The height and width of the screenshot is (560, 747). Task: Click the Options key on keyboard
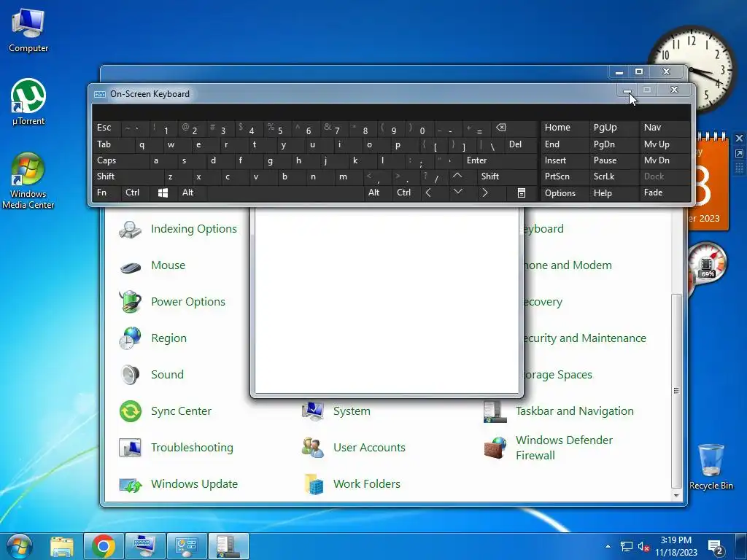[x=565, y=192]
